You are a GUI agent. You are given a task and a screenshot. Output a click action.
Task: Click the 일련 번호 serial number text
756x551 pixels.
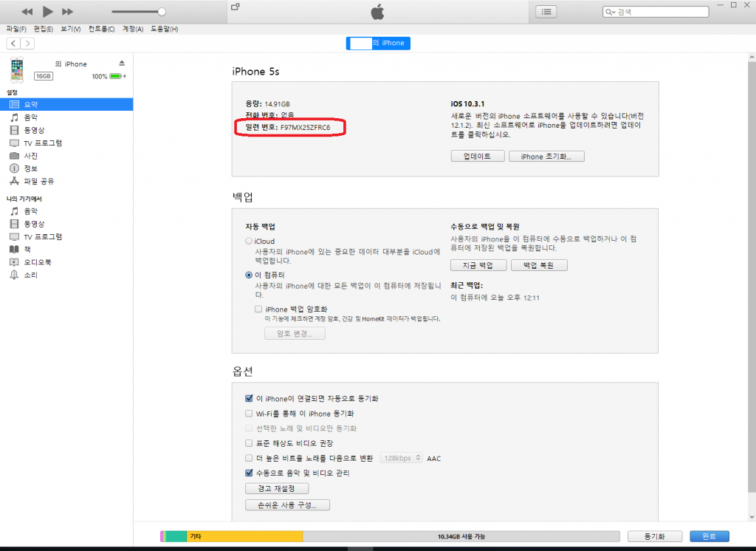(288, 127)
